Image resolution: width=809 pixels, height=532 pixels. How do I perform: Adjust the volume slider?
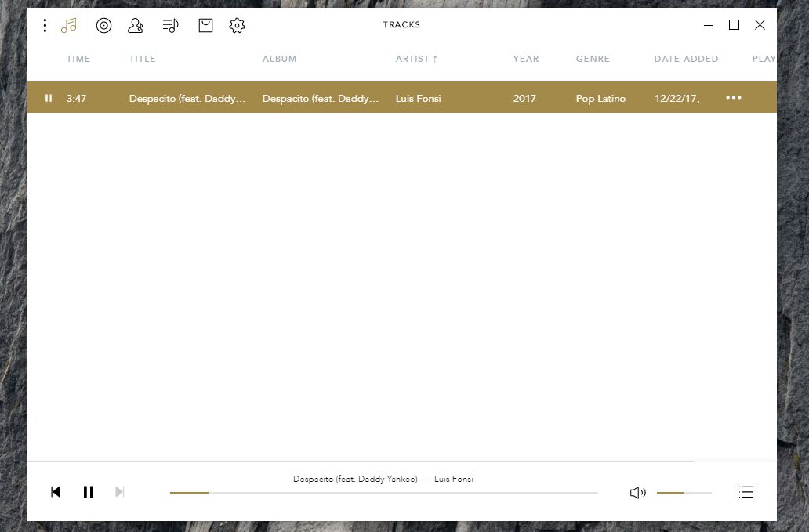click(684, 493)
